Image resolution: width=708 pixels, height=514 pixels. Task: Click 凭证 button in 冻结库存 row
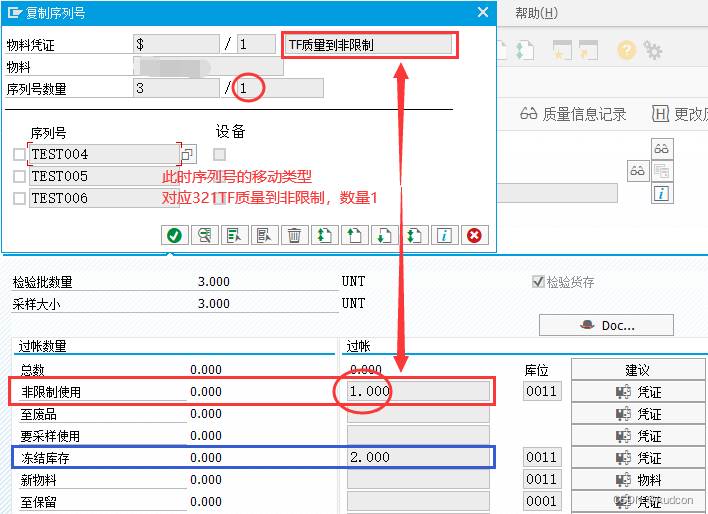638,458
